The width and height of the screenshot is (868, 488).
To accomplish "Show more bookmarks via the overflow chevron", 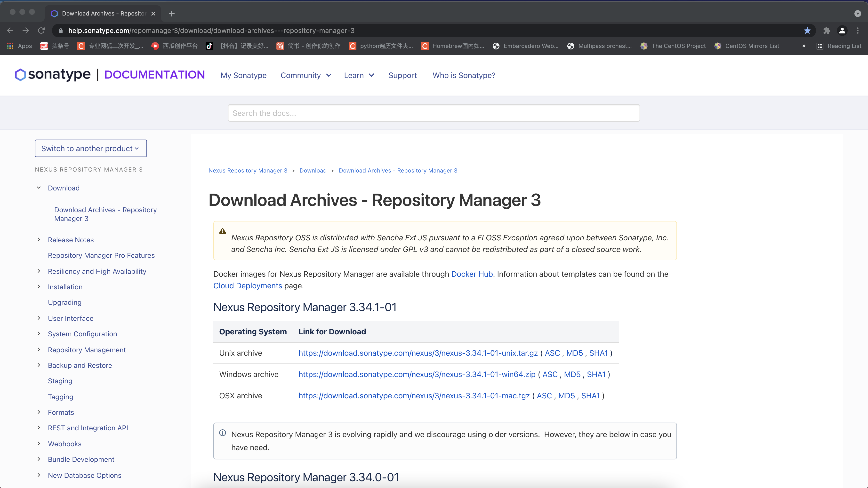I will (804, 46).
